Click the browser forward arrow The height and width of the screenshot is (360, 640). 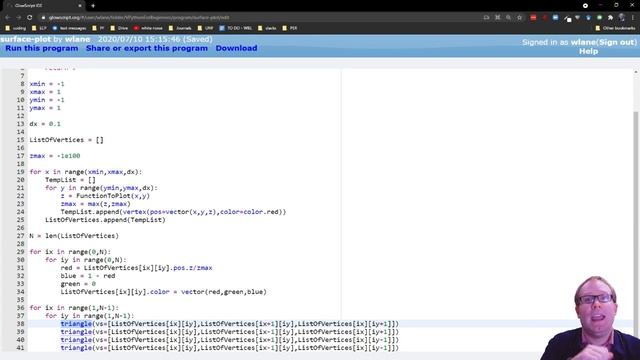coord(18,18)
